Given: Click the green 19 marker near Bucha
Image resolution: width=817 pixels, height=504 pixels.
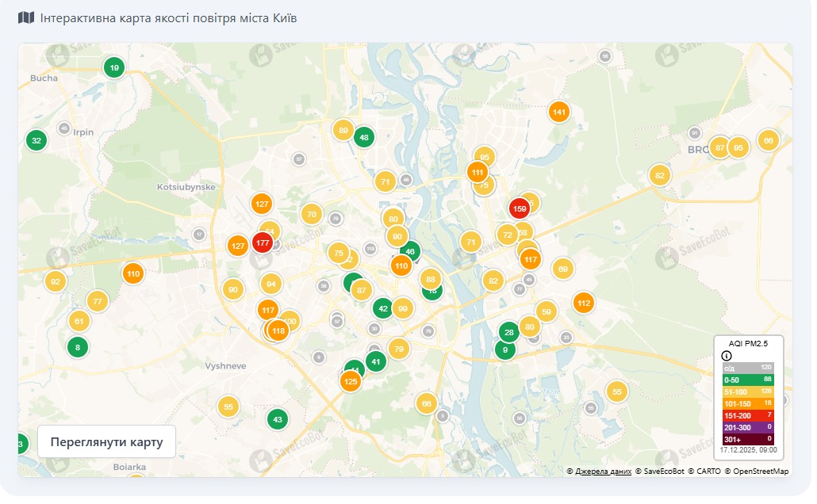Looking at the screenshot, I should point(114,68).
